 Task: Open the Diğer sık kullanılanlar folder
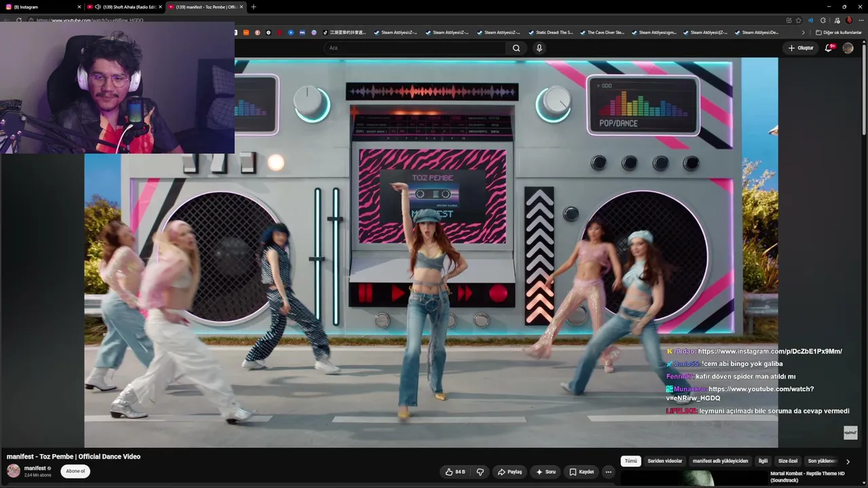[x=838, y=33]
